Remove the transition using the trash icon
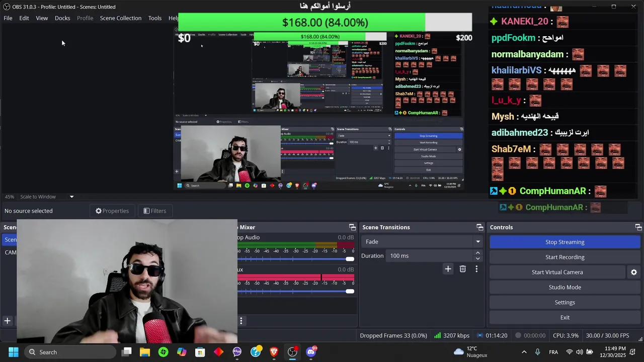The image size is (644, 362). click(463, 269)
